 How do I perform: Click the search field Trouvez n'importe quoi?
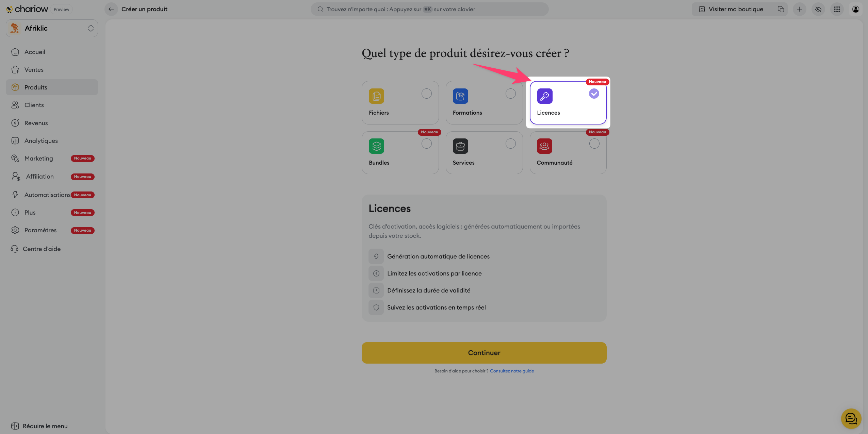(429, 9)
